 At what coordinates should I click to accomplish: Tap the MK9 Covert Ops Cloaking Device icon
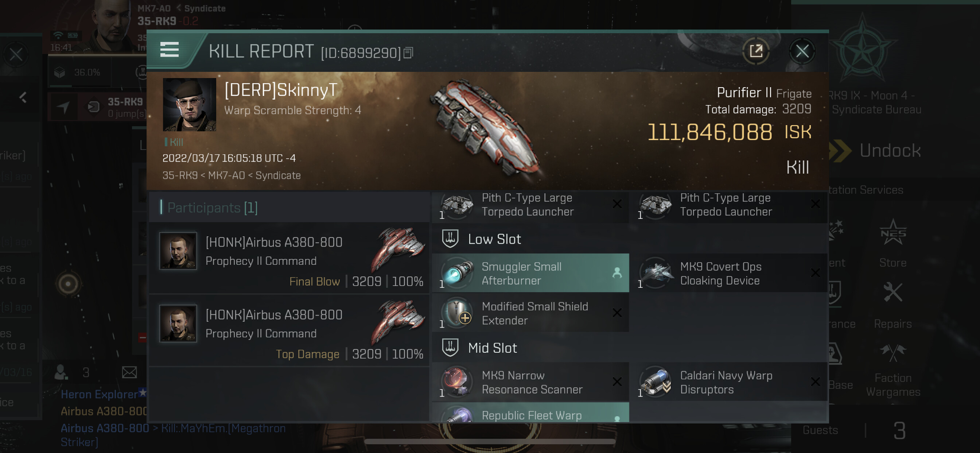click(655, 273)
